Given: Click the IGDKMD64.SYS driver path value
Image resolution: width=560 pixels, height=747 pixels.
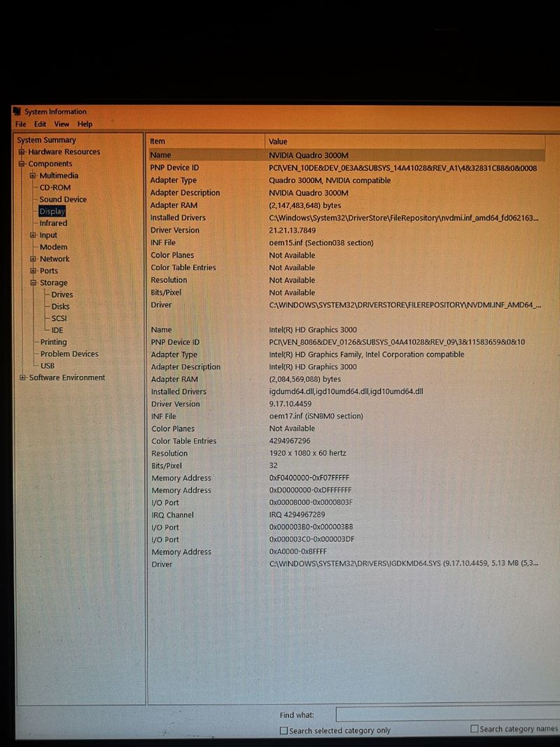Looking at the screenshot, I should click(404, 564).
